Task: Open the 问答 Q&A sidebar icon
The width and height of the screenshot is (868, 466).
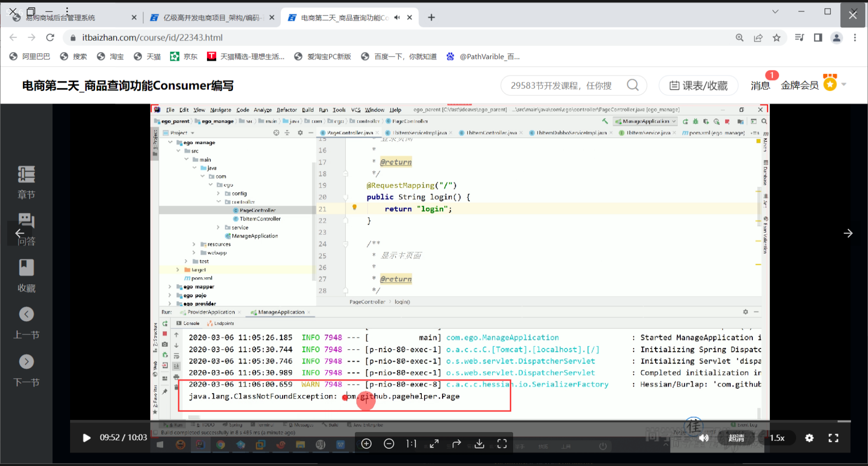Action: (x=26, y=229)
